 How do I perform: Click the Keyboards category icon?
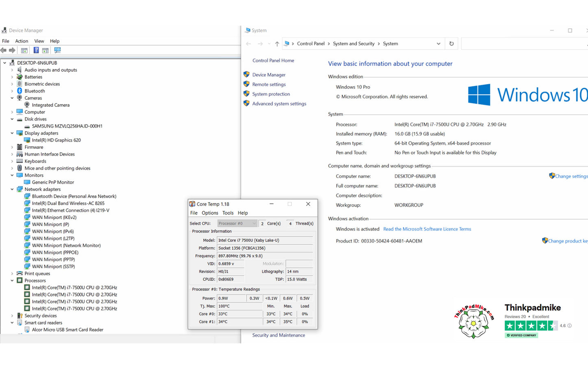point(20,161)
